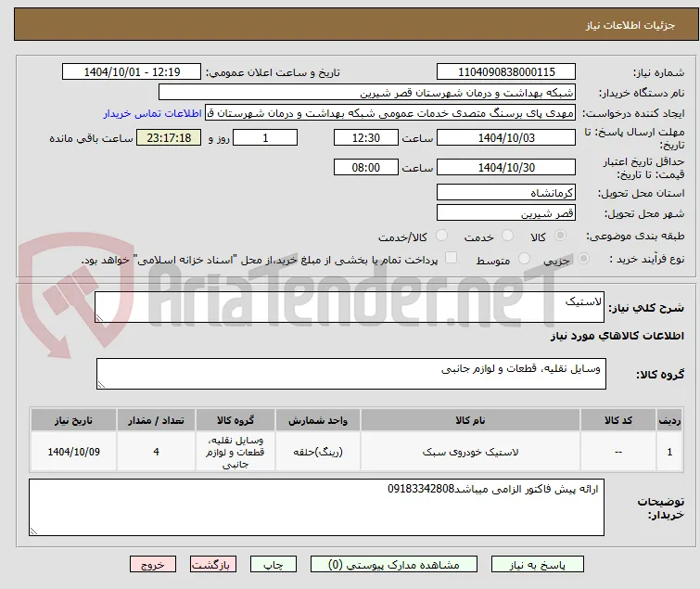Click response deadline date 1404/10/03
This screenshot has height=589, width=700.
pyautogui.click(x=506, y=137)
